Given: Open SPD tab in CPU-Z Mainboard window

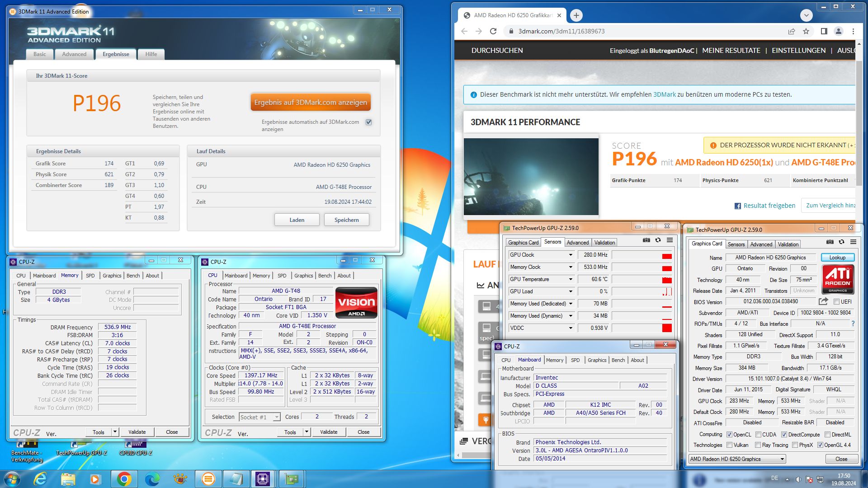Looking at the screenshot, I should coord(575,360).
